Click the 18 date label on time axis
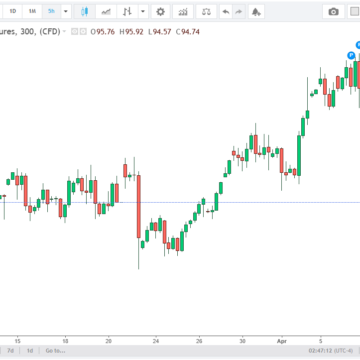 [66, 341]
